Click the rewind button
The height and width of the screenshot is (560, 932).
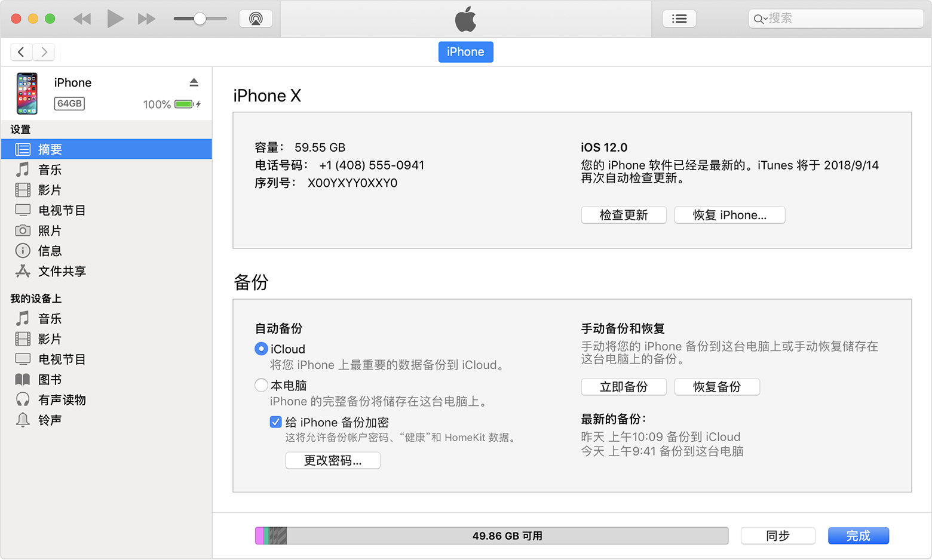[x=82, y=19]
